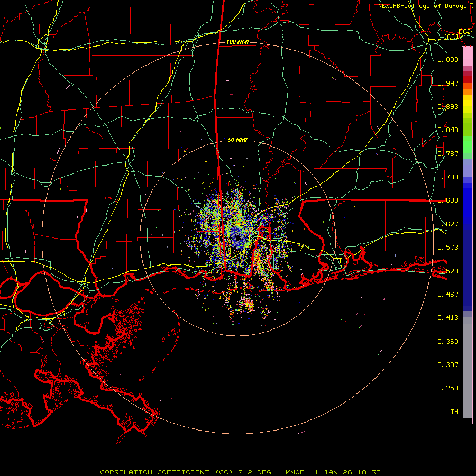
Task: Click the dark radar site center dot
Action: point(237,239)
